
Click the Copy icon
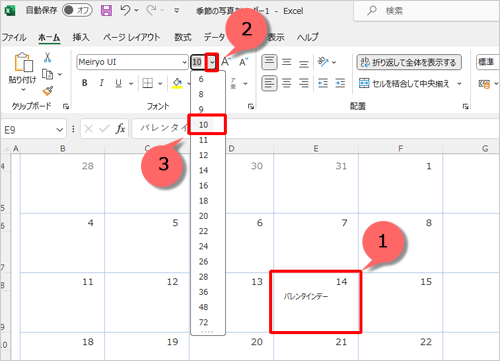47,74
